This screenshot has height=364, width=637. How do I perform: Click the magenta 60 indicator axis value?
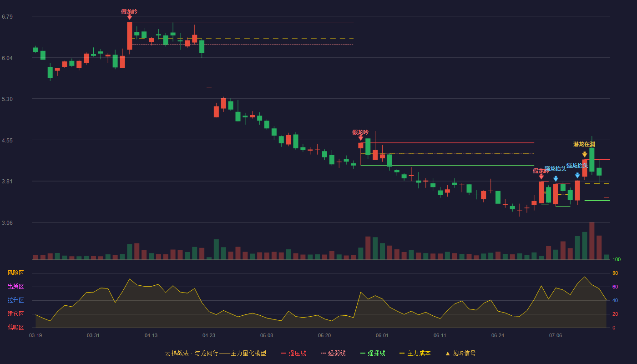(615, 287)
